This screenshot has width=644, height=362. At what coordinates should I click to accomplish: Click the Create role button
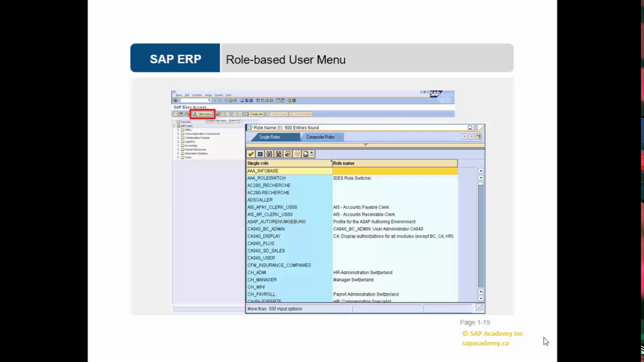coord(255,114)
